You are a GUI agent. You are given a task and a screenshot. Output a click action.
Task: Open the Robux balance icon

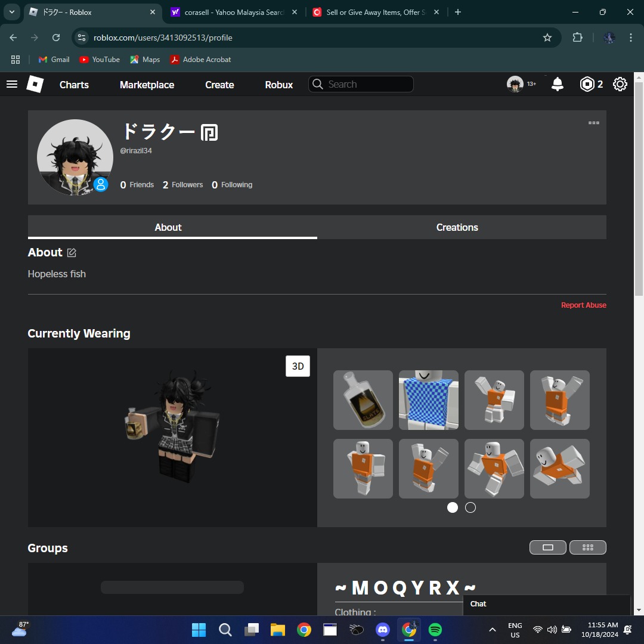(587, 84)
